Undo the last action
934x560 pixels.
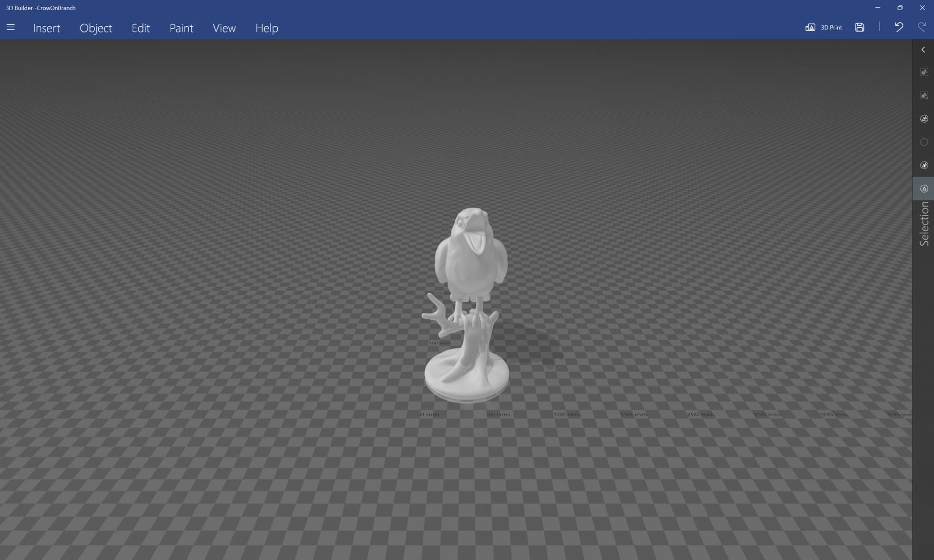898,27
